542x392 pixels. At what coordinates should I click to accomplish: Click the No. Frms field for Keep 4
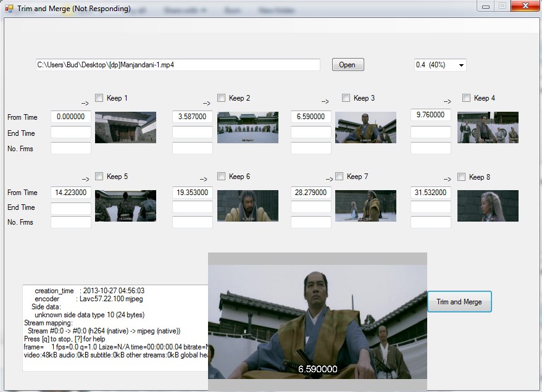tap(431, 148)
